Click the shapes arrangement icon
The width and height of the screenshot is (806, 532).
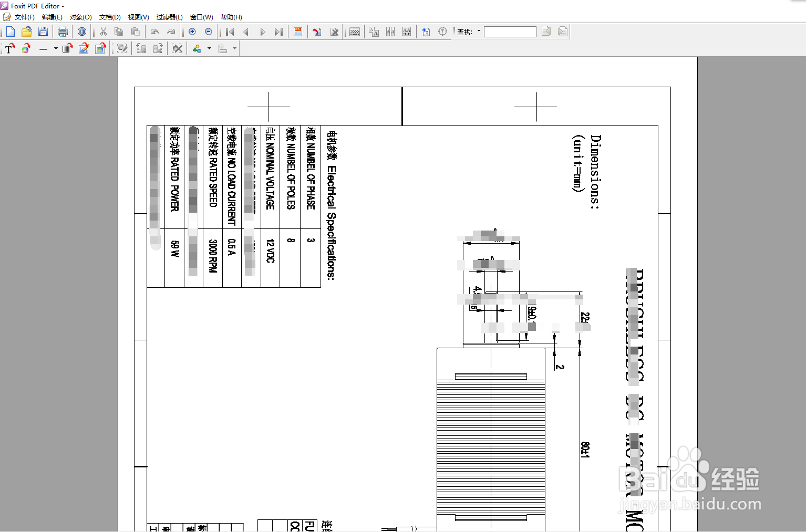(197, 48)
